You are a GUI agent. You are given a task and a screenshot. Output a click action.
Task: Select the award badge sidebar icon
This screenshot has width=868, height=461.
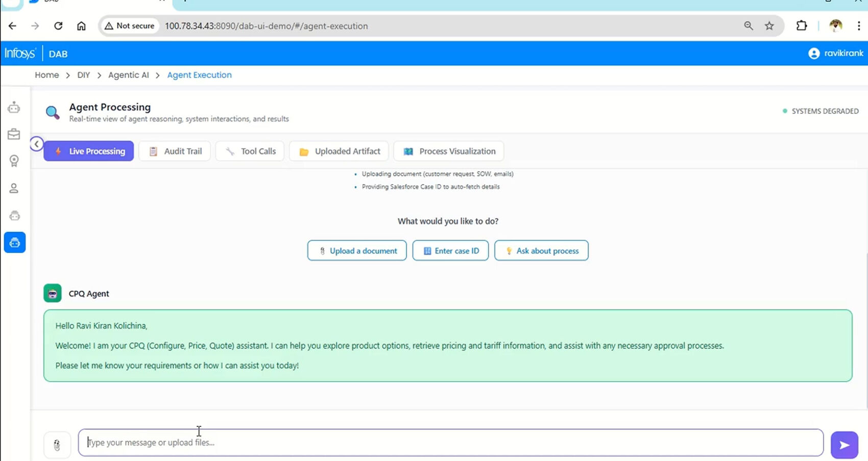14,161
